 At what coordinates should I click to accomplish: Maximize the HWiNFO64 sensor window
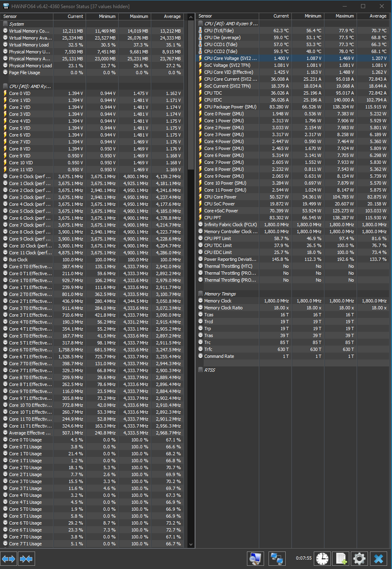(363, 6)
